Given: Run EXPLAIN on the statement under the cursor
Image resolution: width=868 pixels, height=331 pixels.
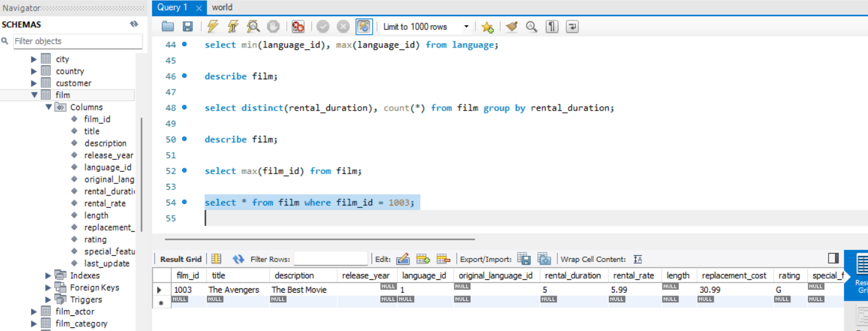Looking at the screenshot, I should tap(253, 26).
